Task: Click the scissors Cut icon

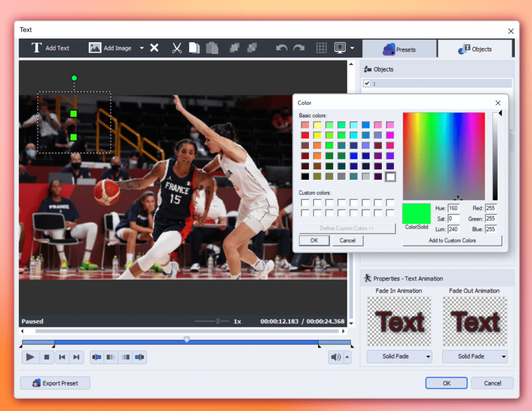Action: tap(177, 48)
